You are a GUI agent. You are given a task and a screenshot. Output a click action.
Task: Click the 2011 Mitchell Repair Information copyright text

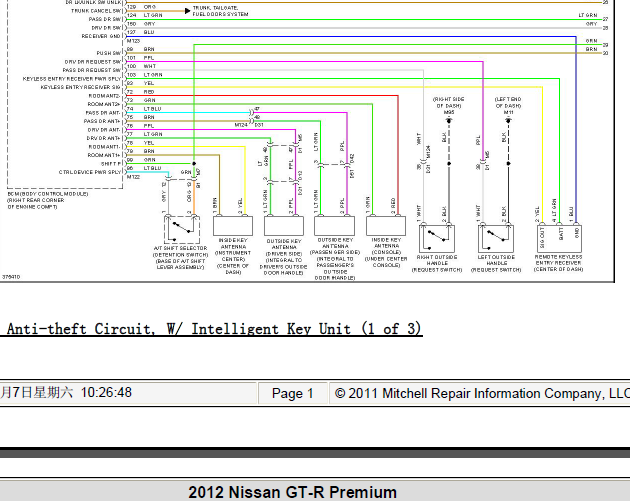[482, 393]
